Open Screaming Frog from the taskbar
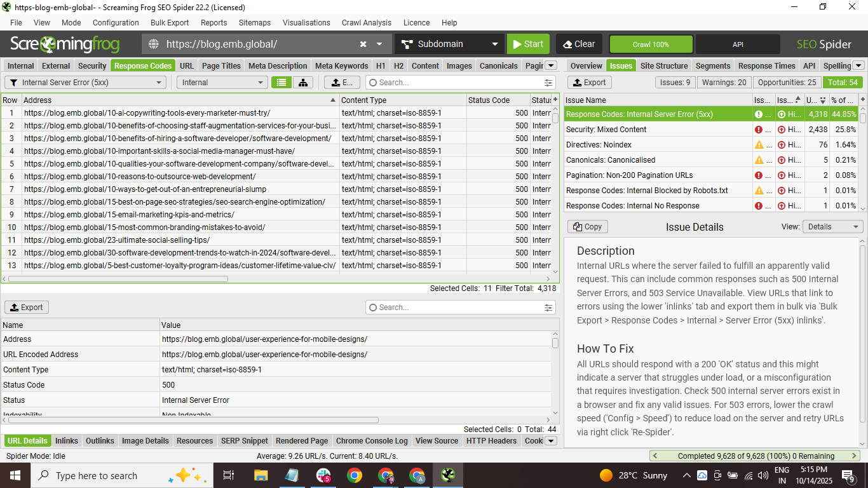 448,475
